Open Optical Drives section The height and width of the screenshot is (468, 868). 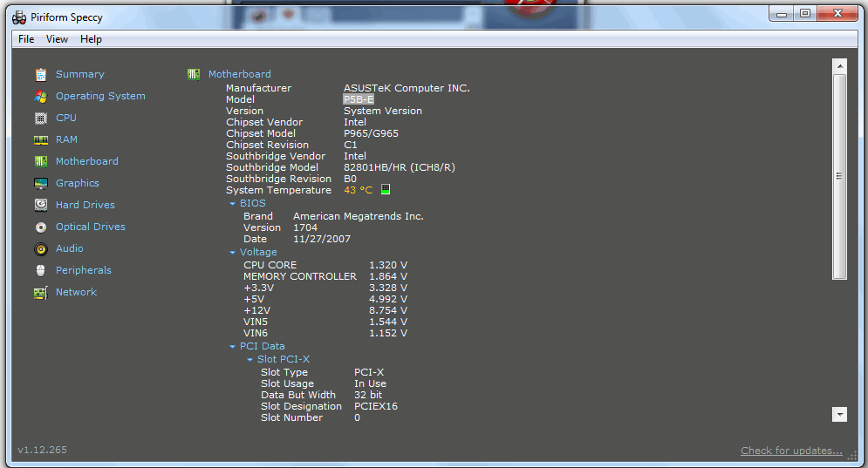coord(90,227)
